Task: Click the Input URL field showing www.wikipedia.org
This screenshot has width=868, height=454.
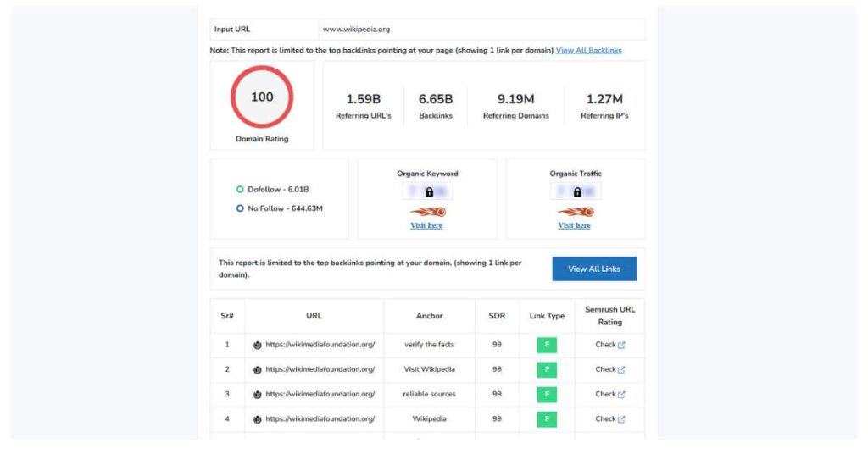Action: [481, 29]
